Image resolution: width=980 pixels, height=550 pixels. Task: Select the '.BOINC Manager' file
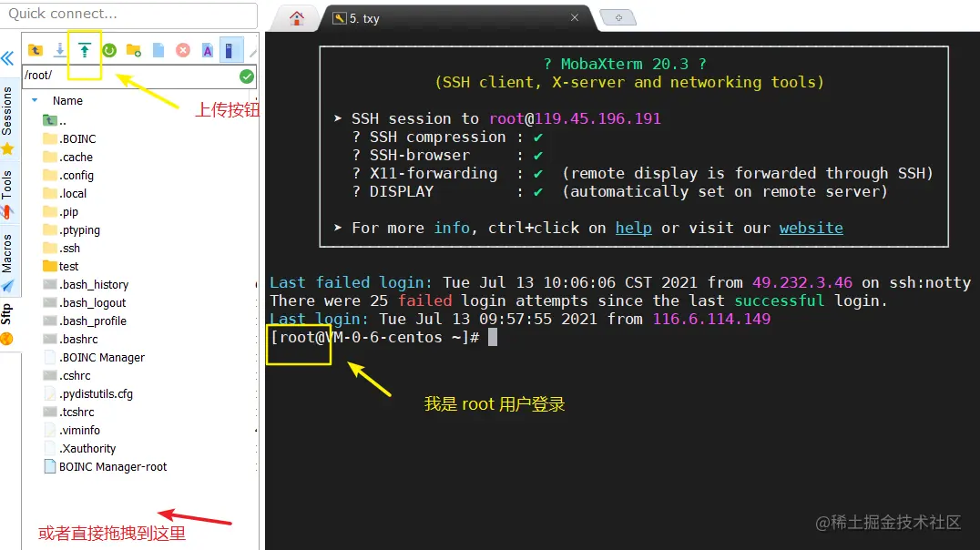(94, 357)
